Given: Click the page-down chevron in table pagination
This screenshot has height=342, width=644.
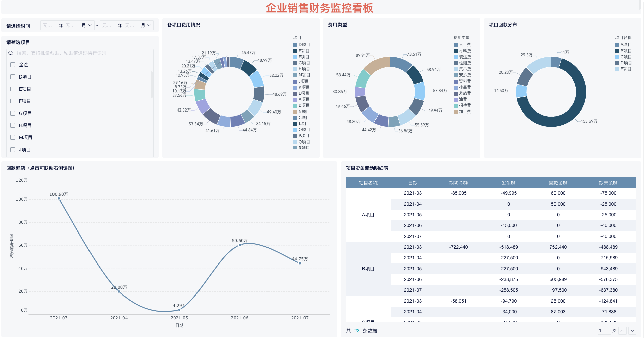Looking at the screenshot, I should [633, 331].
